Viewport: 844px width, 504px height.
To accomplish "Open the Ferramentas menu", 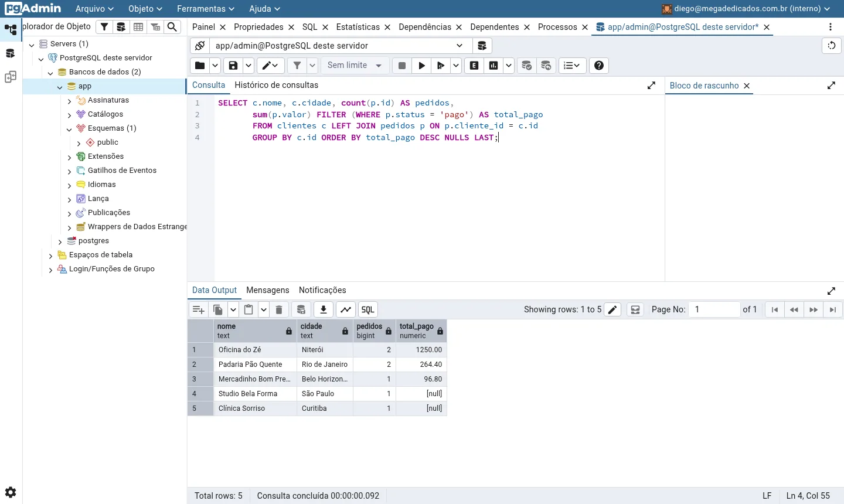I will point(206,9).
